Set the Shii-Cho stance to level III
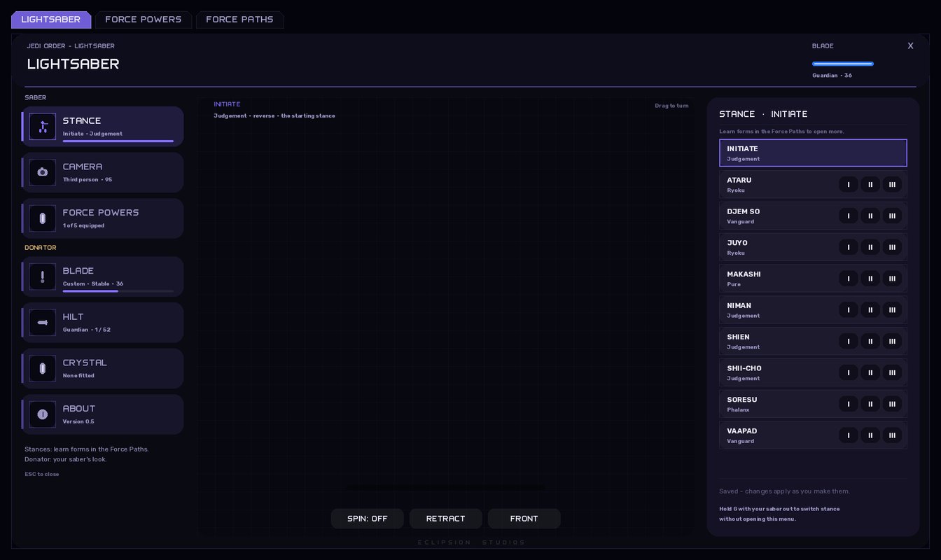Viewport: 941px width, 560px height. 892,372
